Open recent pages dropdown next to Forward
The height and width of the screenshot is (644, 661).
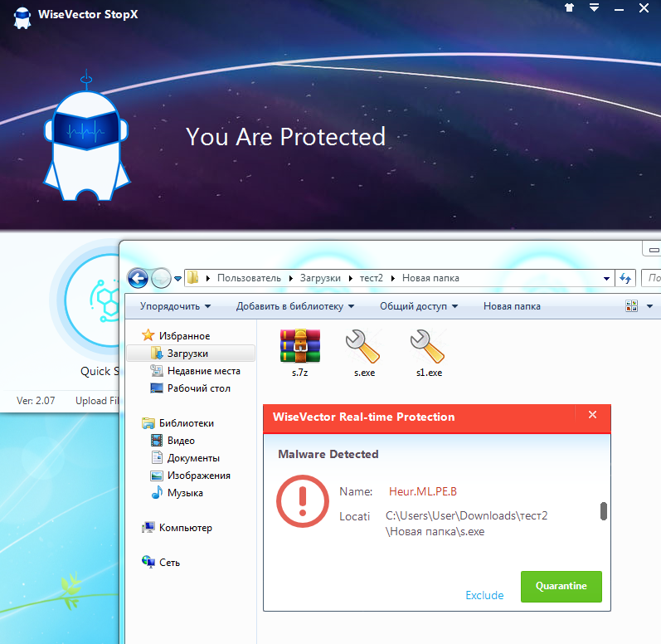tap(177, 279)
